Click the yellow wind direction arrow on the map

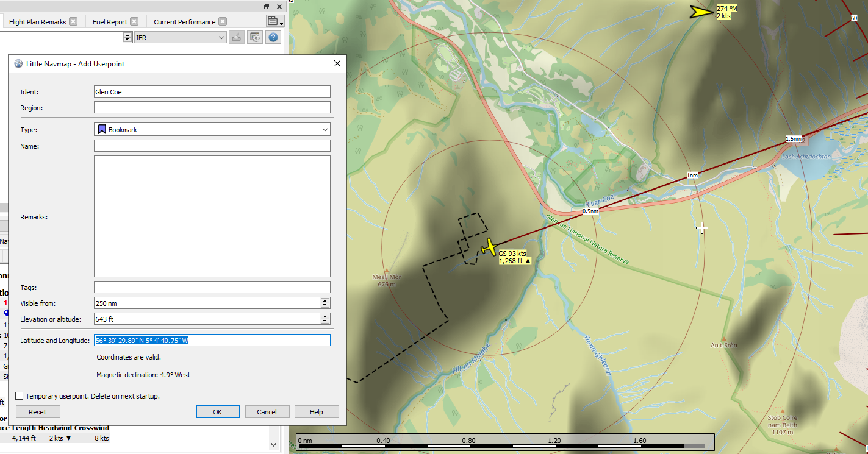pyautogui.click(x=701, y=12)
